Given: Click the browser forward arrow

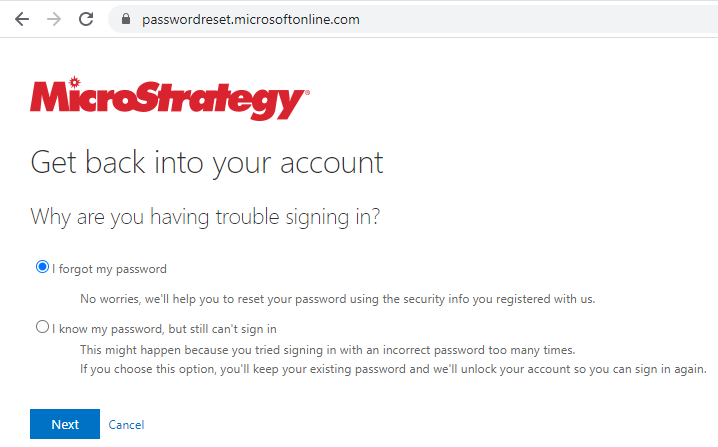Looking at the screenshot, I should [x=53, y=19].
